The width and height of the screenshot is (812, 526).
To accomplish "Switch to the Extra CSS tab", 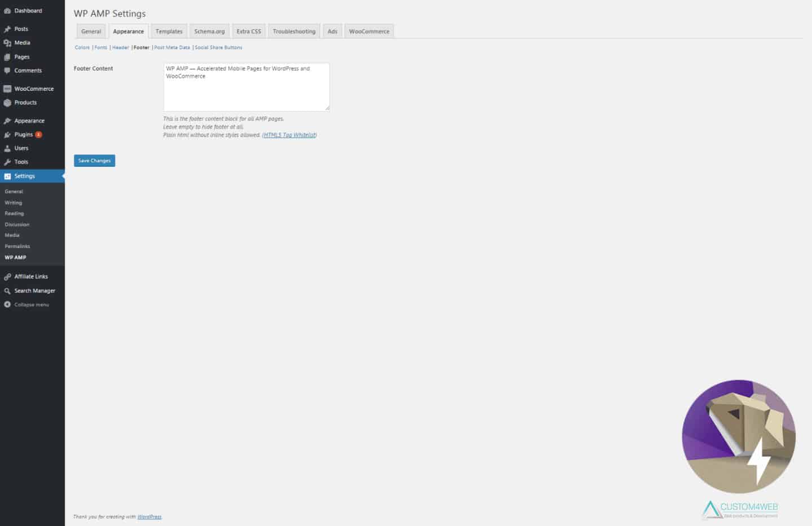I will click(x=249, y=32).
